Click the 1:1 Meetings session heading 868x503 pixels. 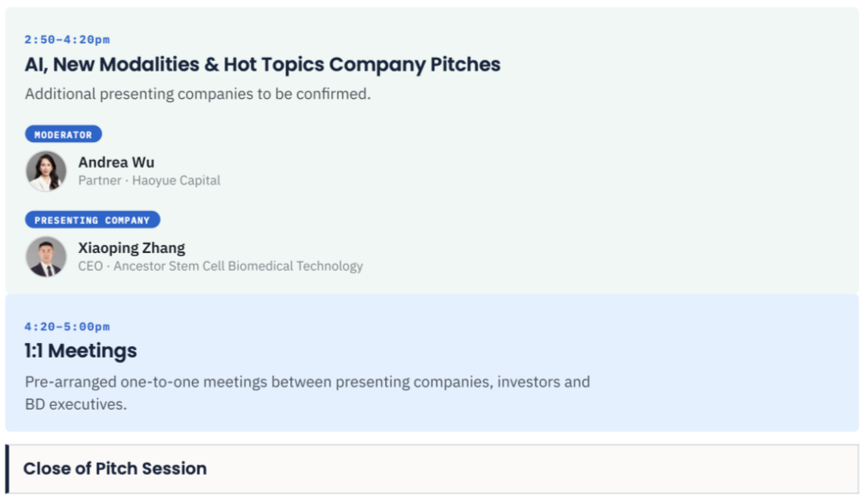pyautogui.click(x=81, y=351)
